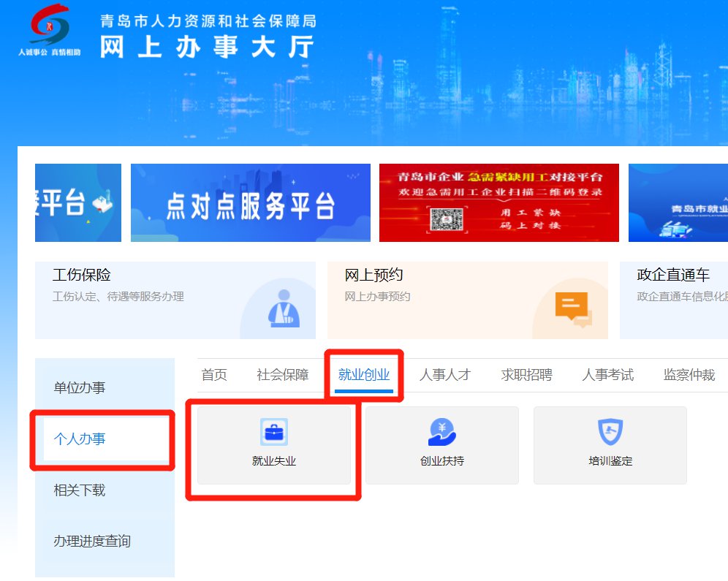Open the 政企直通车 card title

(x=673, y=275)
